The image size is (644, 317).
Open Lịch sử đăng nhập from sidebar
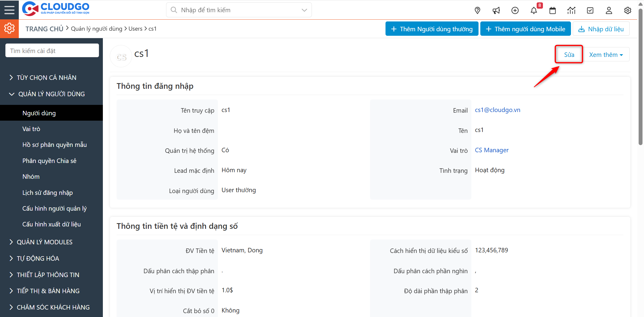click(47, 192)
